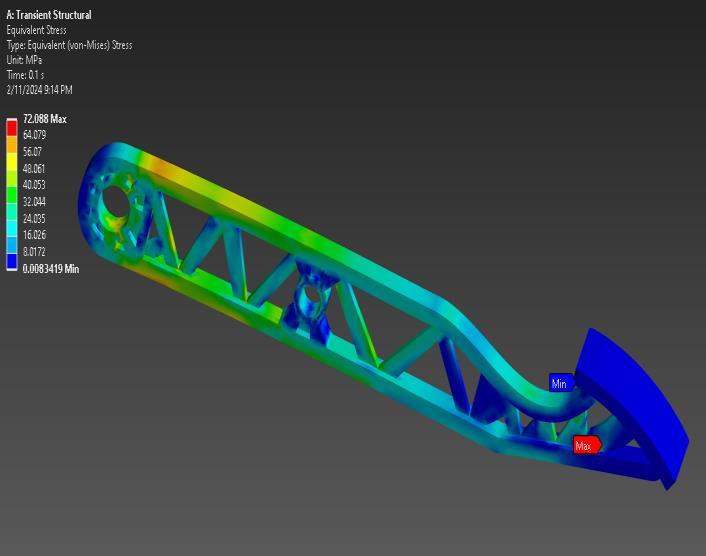
Task: Select the red legend color band
Action: 12,128
